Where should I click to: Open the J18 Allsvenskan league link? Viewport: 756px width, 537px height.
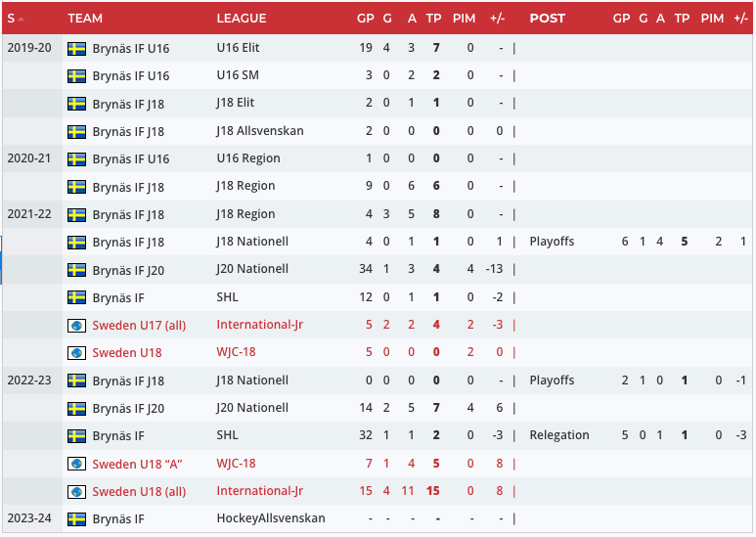(260, 131)
